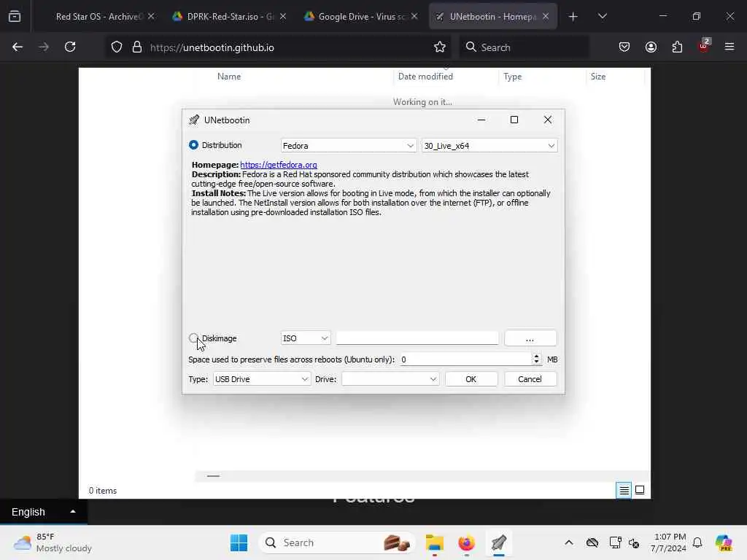747x560 pixels.
Task: Show hidden system tray icons
Action: [569, 542]
